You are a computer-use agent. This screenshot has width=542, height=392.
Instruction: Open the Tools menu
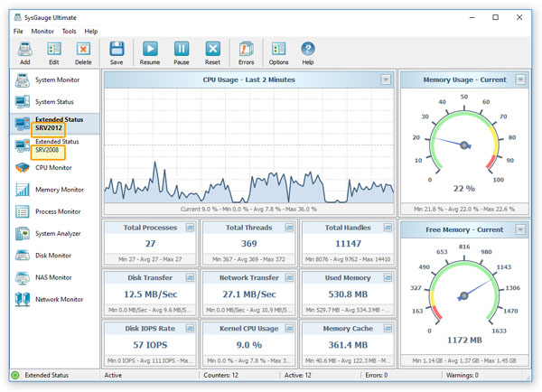[70, 31]
